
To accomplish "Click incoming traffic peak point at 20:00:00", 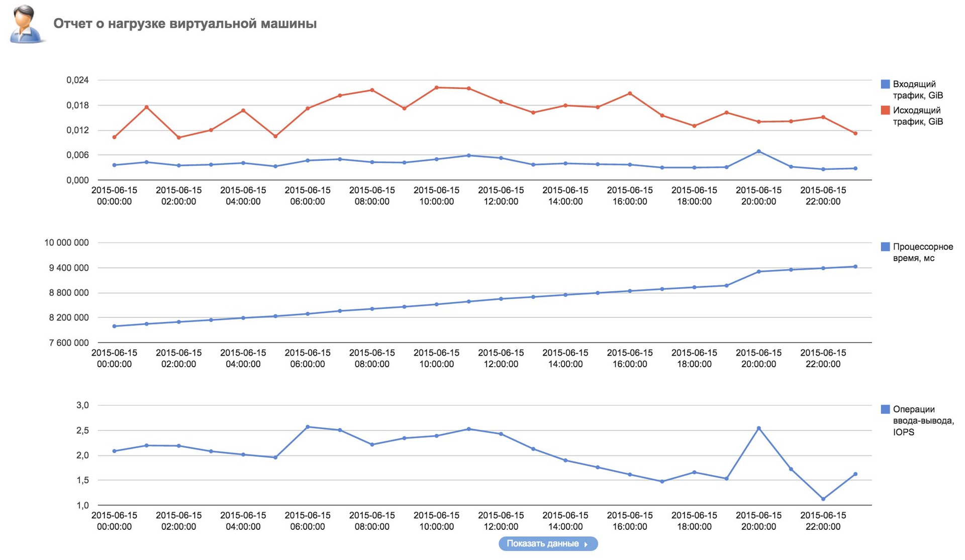I will (758, 151).
